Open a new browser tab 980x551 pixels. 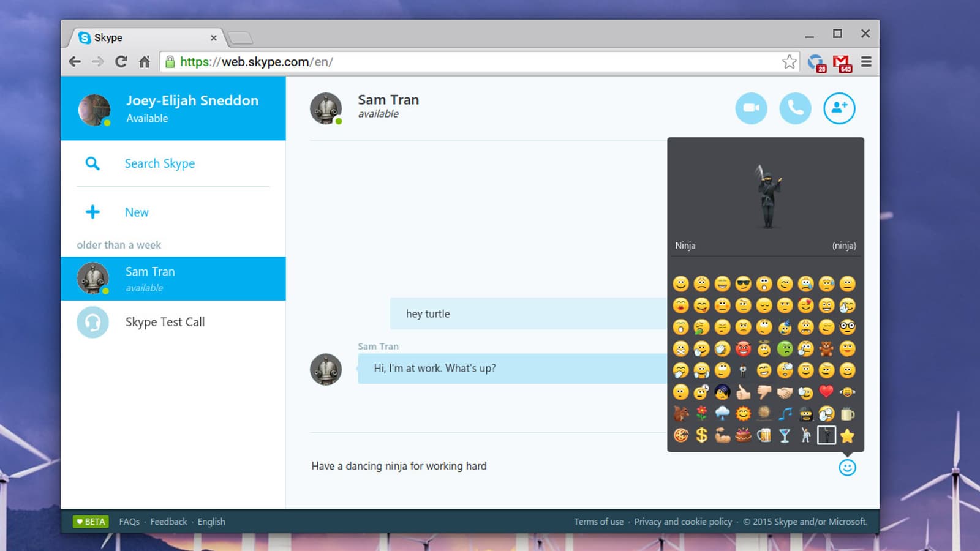coord(240,39)
